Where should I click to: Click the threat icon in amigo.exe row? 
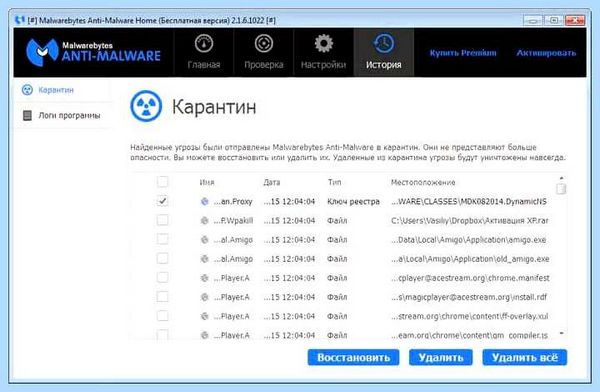tap(205, 240)
